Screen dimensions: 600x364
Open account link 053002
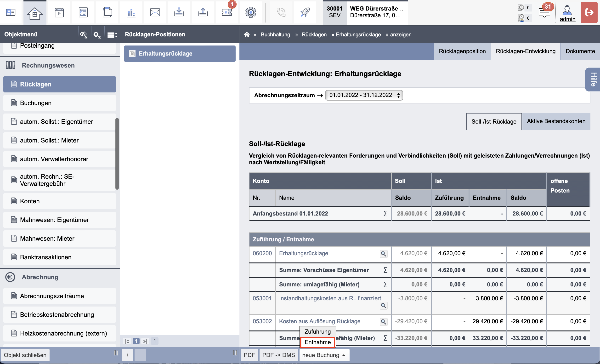coord(262,321)
